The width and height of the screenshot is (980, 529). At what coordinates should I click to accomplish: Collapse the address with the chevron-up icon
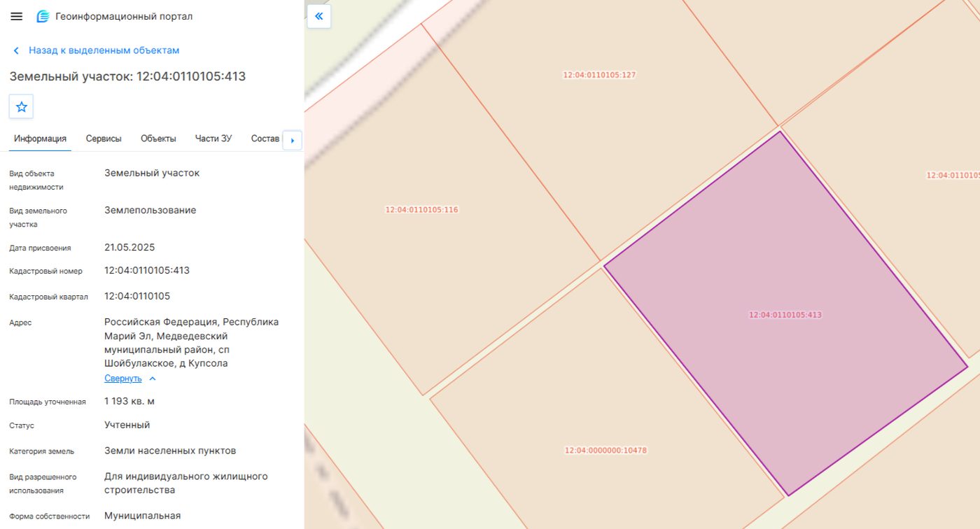click(x=153, y=379)
